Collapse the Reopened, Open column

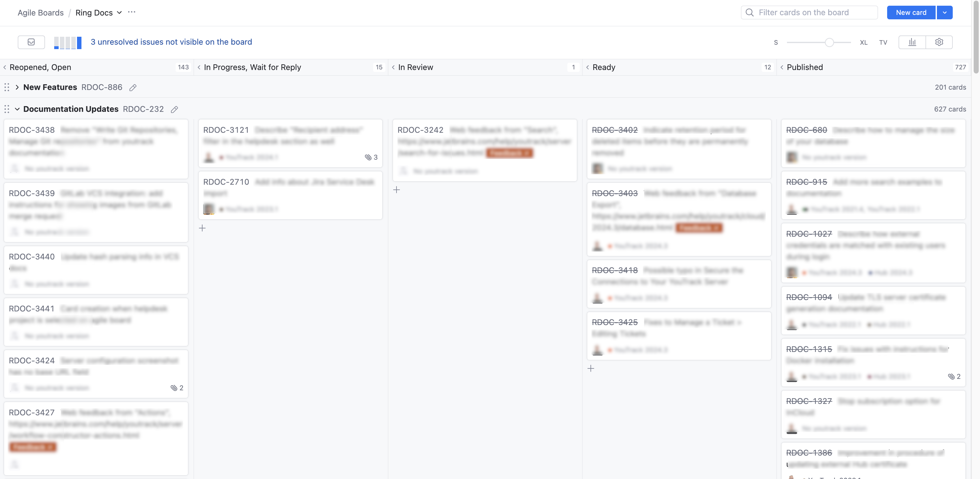click(x=5, y=67)
